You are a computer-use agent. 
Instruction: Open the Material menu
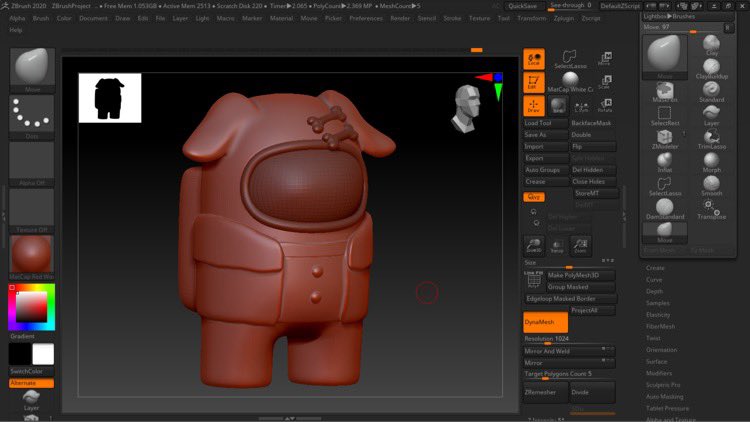point(281,18)
